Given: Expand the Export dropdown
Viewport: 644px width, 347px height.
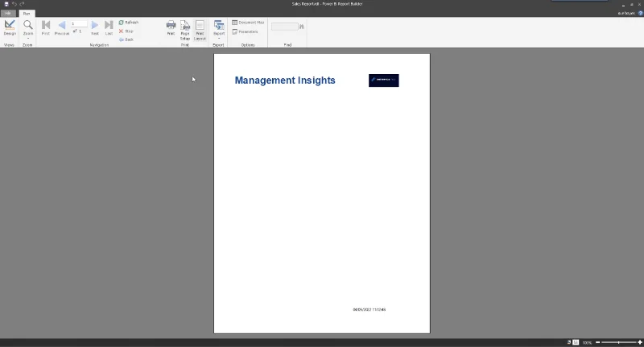Looking at the screenshot, I should (x=219, y=30).
